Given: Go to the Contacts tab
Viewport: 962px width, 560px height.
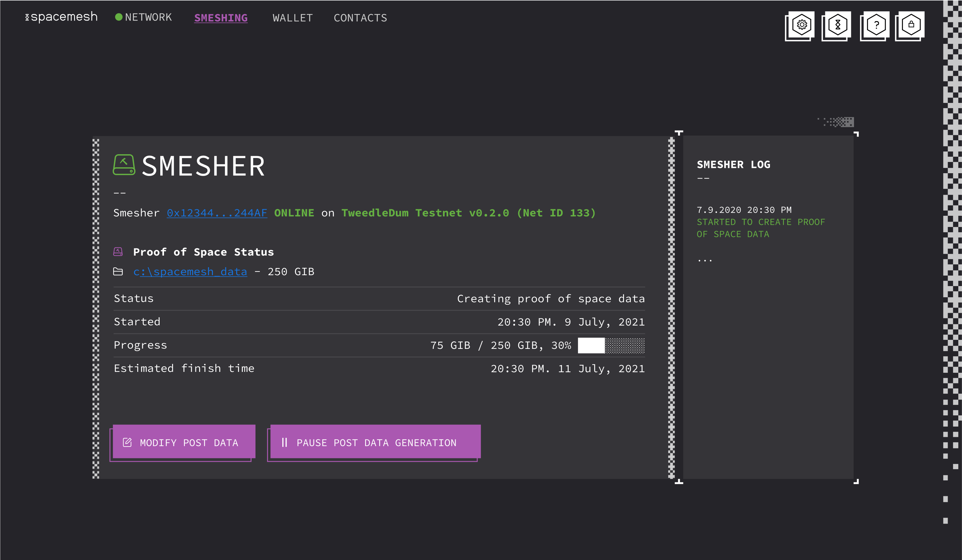Looking at the screenshot, I should (x=360, y=18).
